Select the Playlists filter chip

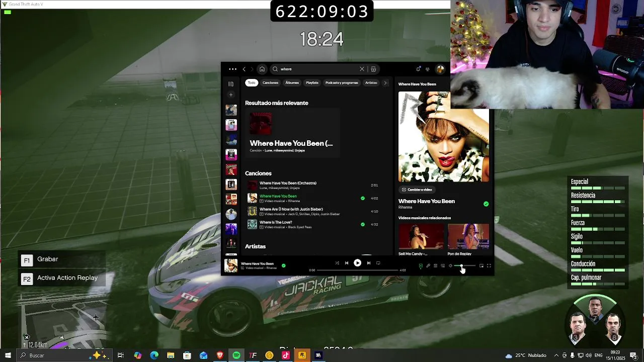[x=312, y=82]
